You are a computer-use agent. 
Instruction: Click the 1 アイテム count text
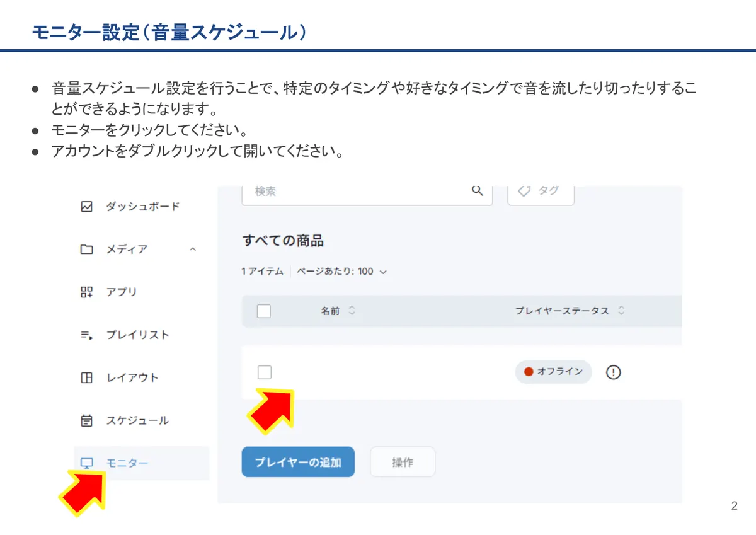(263, 272)
